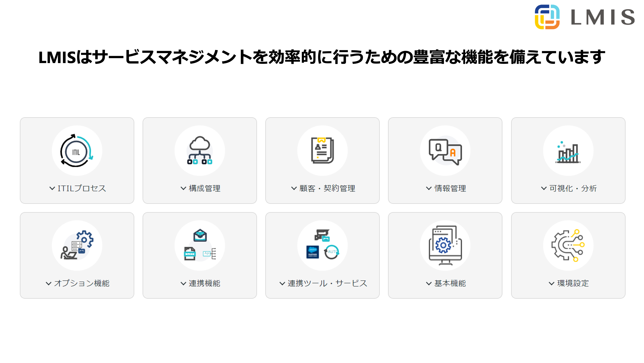Click the cloud network configuration icon
Screen dimensions: 644x363
[199, 150]
